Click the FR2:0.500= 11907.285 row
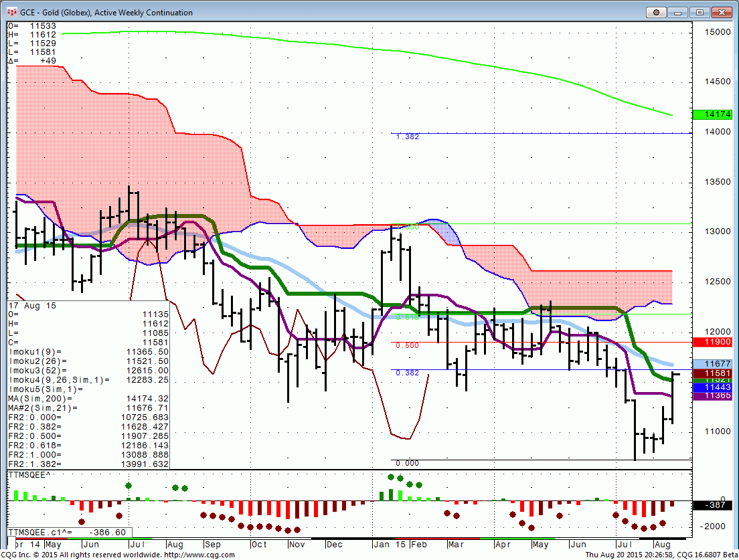 (x=88, y=437)
